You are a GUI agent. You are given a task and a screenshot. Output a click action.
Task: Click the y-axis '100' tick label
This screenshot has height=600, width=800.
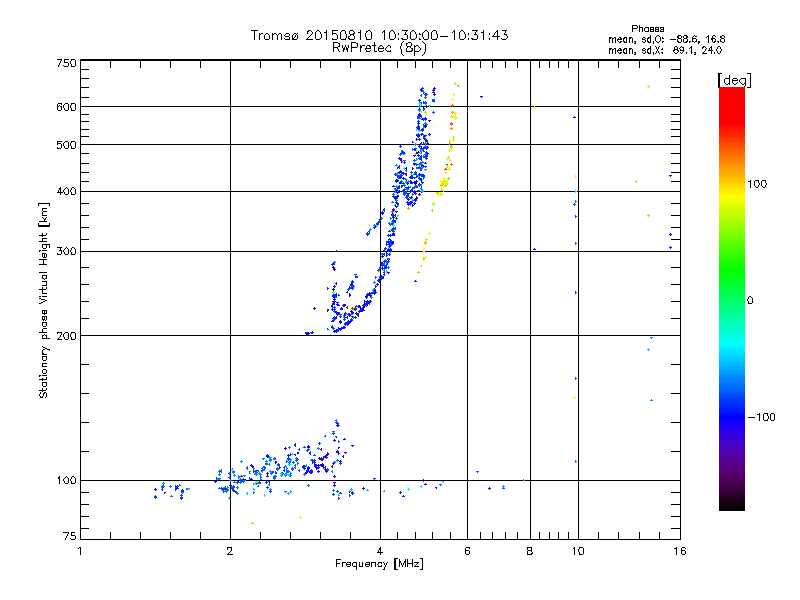pos(66,481)
